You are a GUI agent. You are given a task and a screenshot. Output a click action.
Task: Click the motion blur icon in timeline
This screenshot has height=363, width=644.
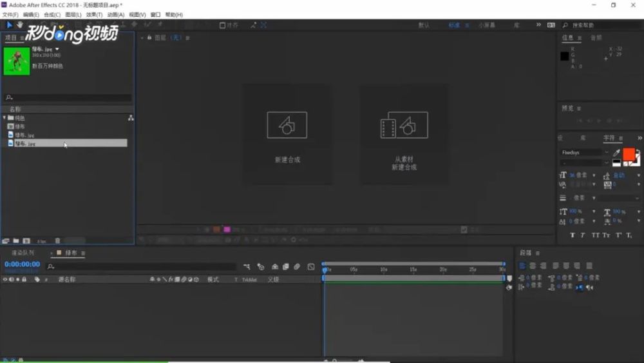pyautogui.click(x=297, y=267)
